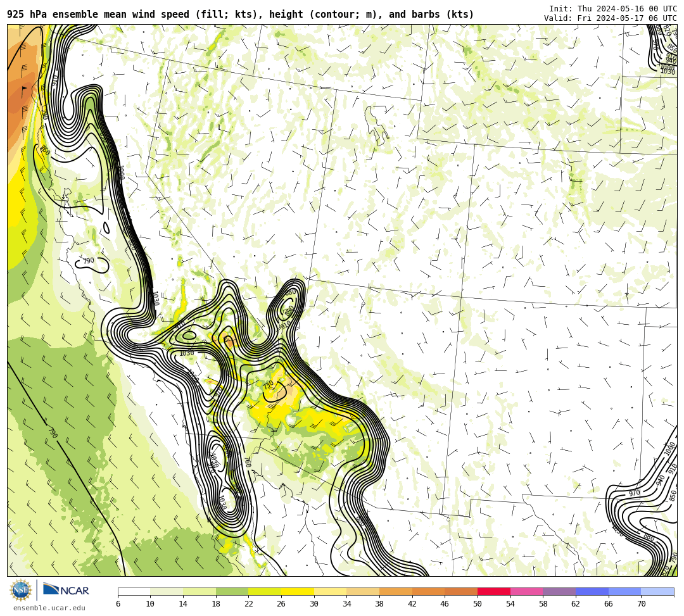The image size is (684, 616).
Task: Click the '730' height contour label
Action: [x=268, y=386]
